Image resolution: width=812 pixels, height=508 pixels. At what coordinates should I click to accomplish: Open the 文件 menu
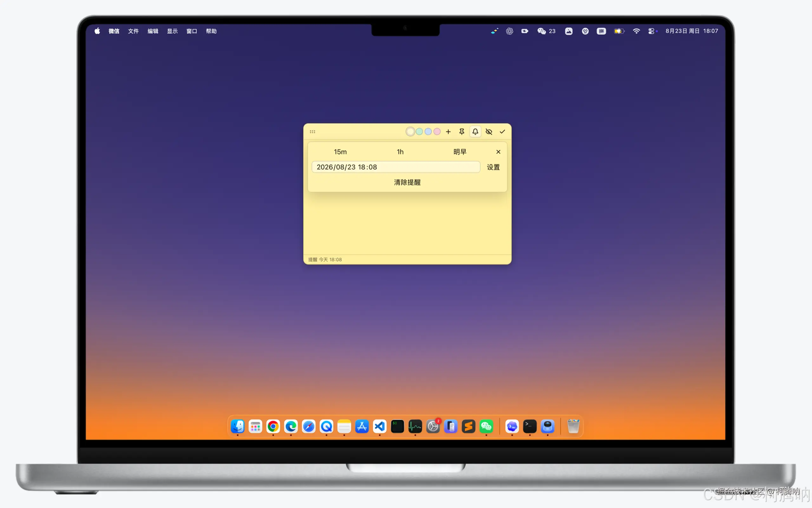tap(133, 31)
